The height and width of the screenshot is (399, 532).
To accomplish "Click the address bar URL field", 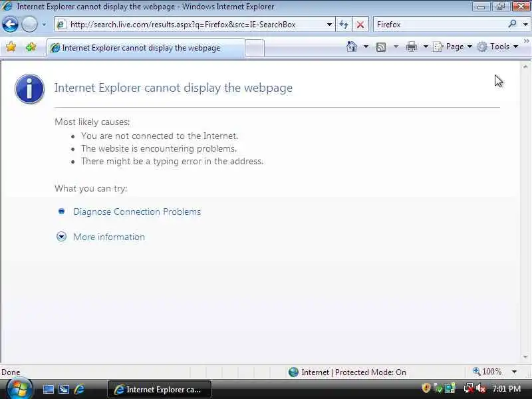I will click(194, 25).
